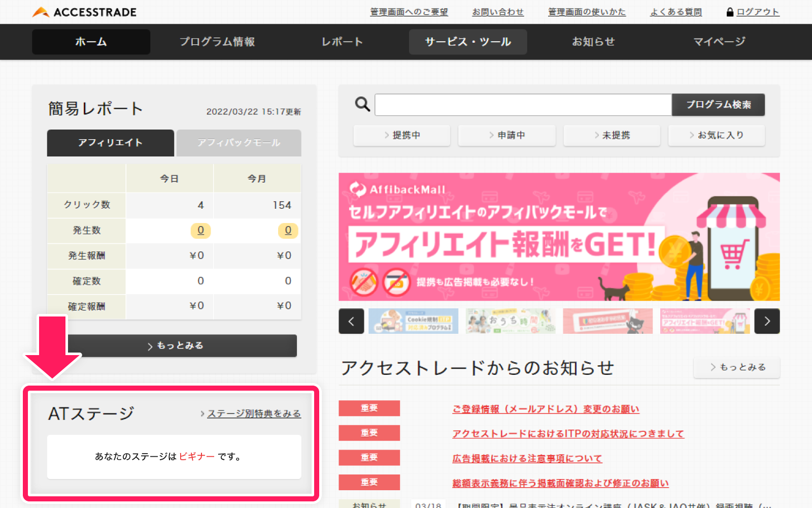
Task: Click the ACCESSTRADE logo
Action: click(x=84, y=12)
